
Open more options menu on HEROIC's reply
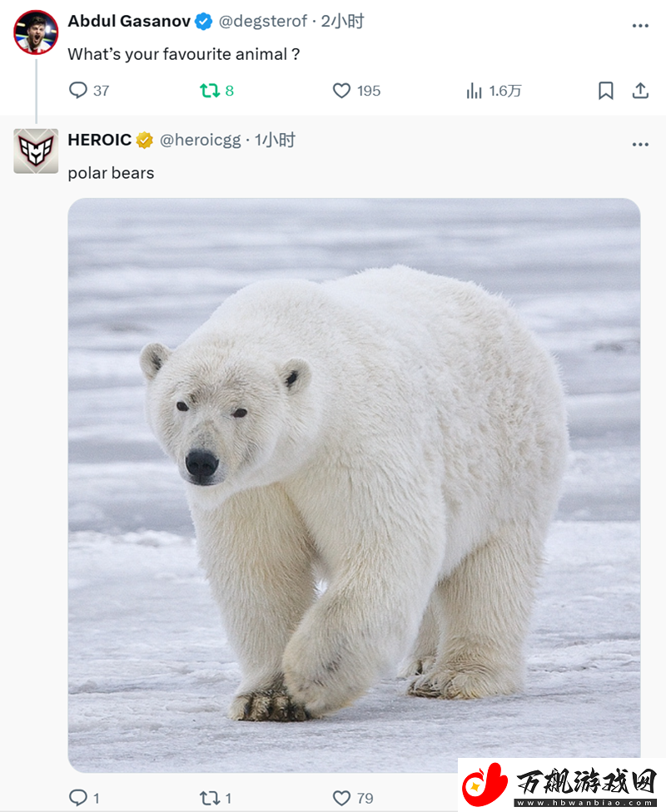pos(640,145)
